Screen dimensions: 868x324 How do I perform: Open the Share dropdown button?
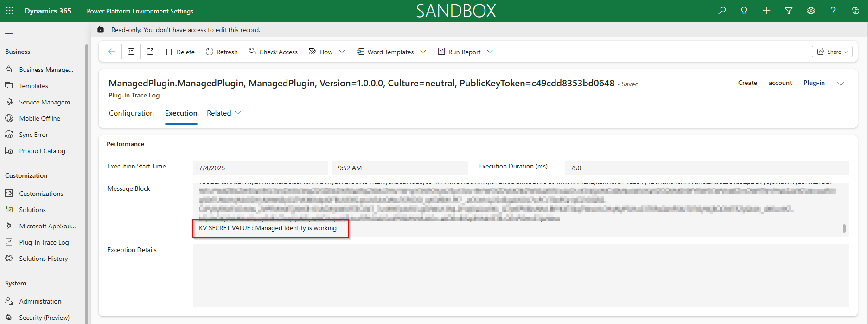(832, 52)
